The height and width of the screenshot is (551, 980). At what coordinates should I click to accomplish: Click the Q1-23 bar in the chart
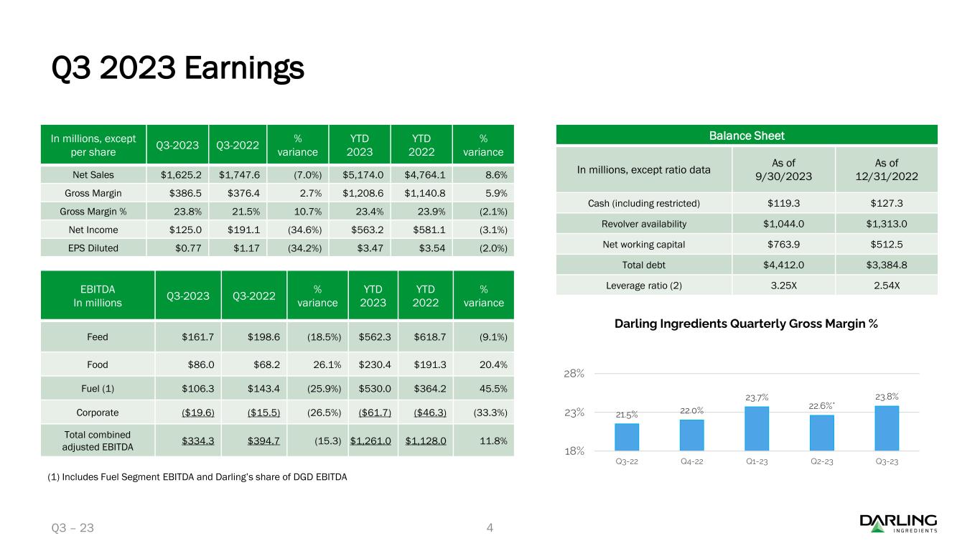(757, 428)
